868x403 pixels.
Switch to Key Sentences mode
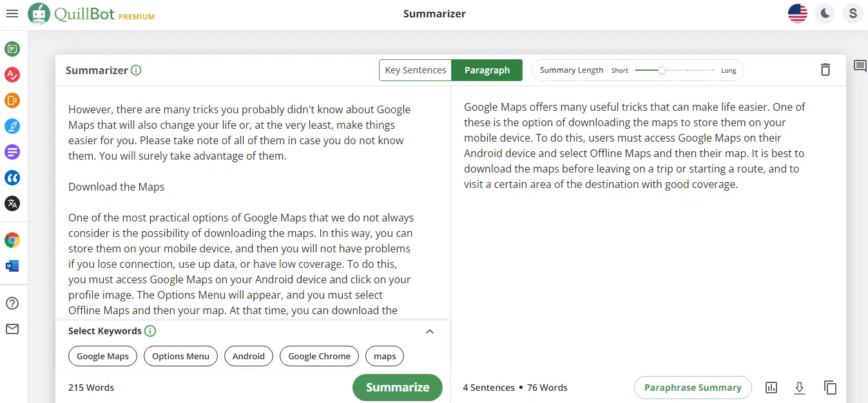pos(415,70)
